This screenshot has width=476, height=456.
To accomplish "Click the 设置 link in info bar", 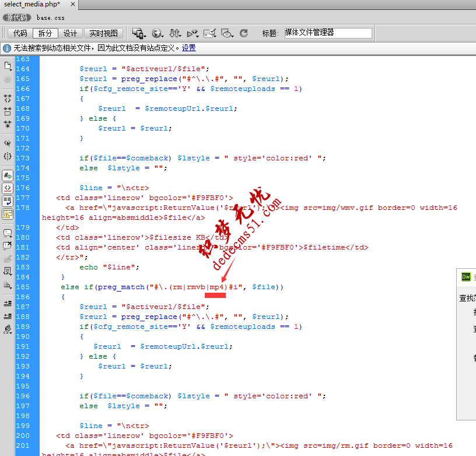I will (x=188, y=48).
